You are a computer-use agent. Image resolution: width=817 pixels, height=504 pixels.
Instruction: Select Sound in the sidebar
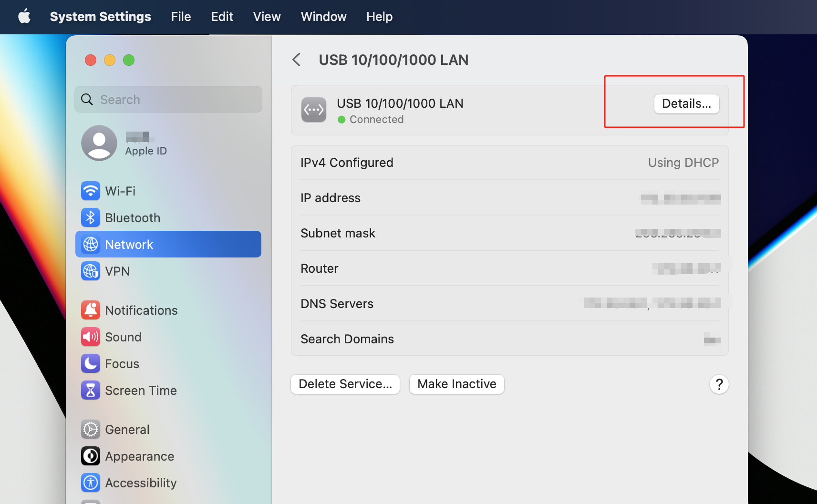pos(168,337)
